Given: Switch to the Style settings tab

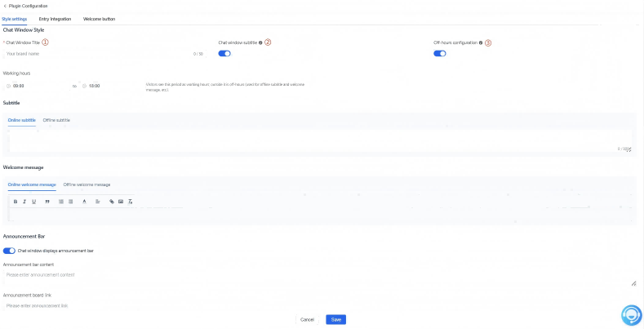Looking at the screenshot, I should pyautogui.click(x=15, y=19).
